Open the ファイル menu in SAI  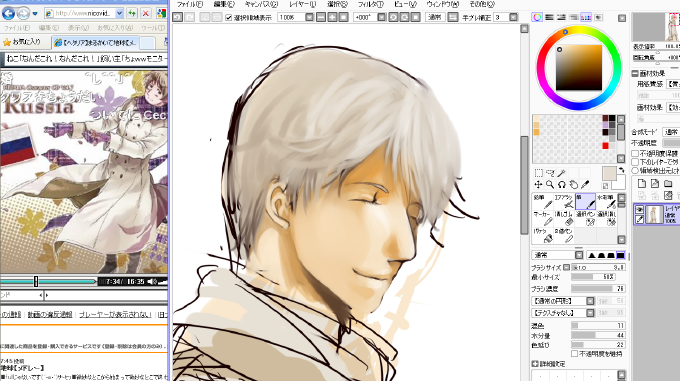190,4
